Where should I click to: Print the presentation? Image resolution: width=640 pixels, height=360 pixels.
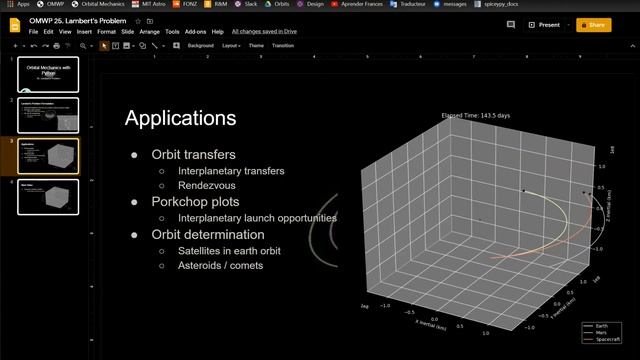pyautogui.click(x=57, y=46)
